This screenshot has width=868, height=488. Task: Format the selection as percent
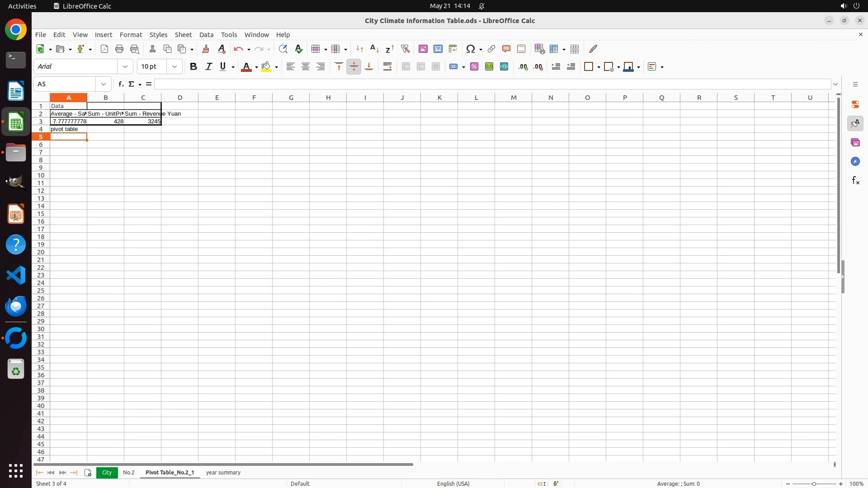[x=474, y=66]
